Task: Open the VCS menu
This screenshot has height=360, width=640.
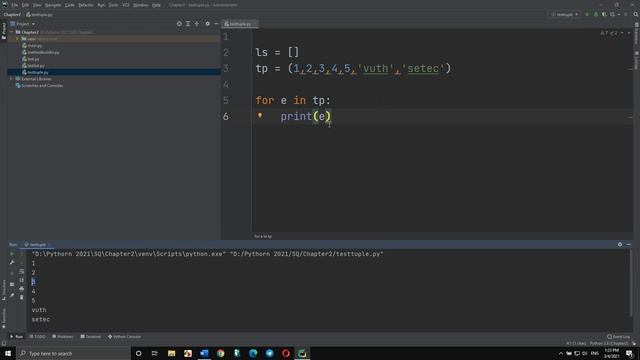Action: click(126, 5)
